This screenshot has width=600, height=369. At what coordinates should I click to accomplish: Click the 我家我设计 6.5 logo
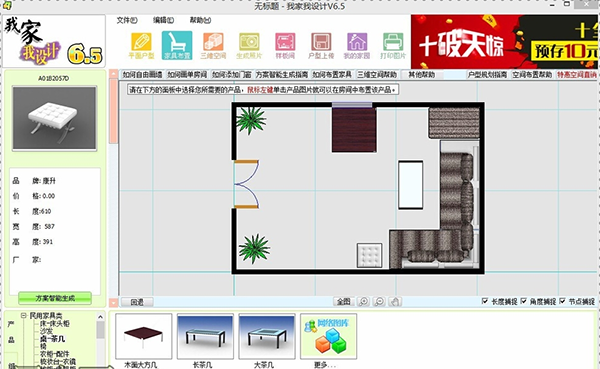coord(54,41)
